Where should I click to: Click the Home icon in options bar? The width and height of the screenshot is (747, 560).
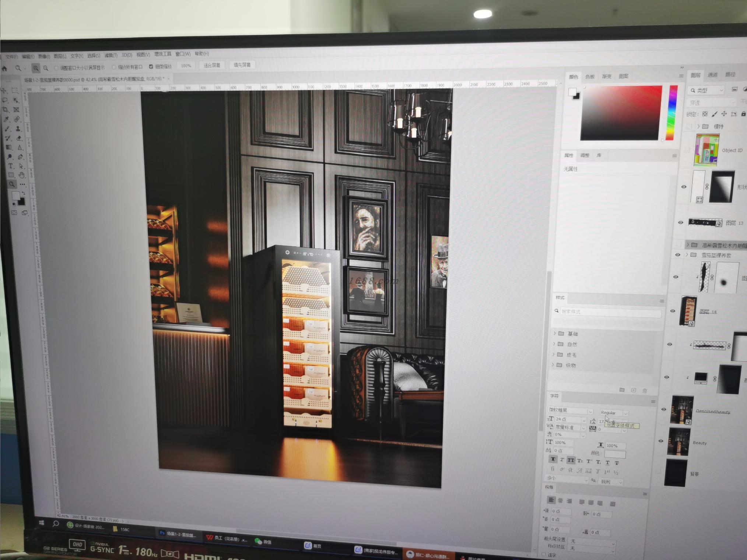4,68
